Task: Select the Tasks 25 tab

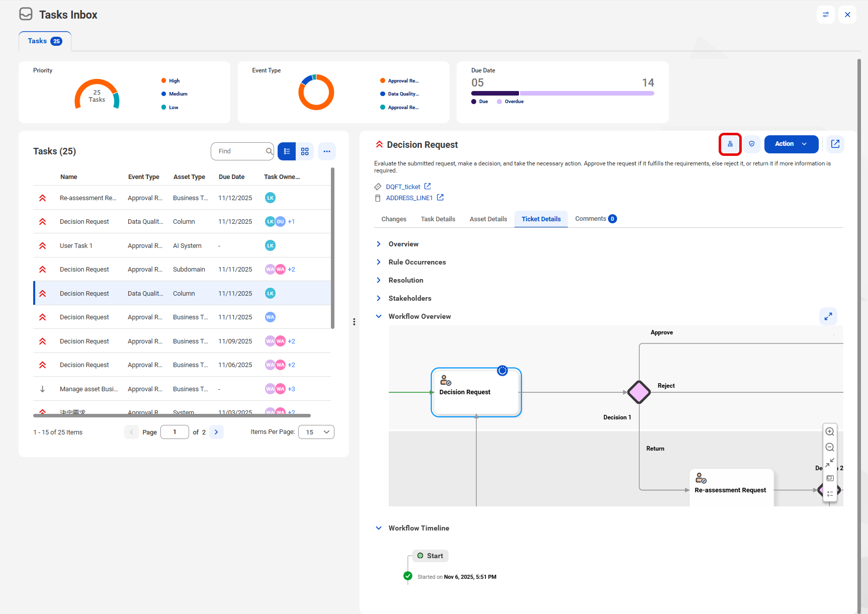Action: 45,41
